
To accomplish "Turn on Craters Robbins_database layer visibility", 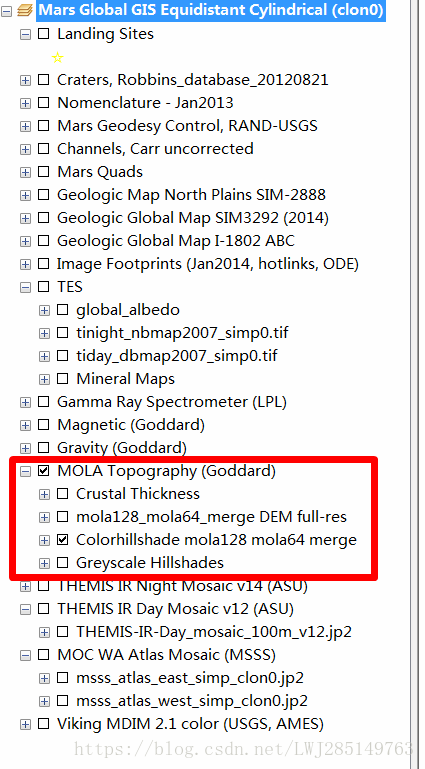I will click(44, 80).
